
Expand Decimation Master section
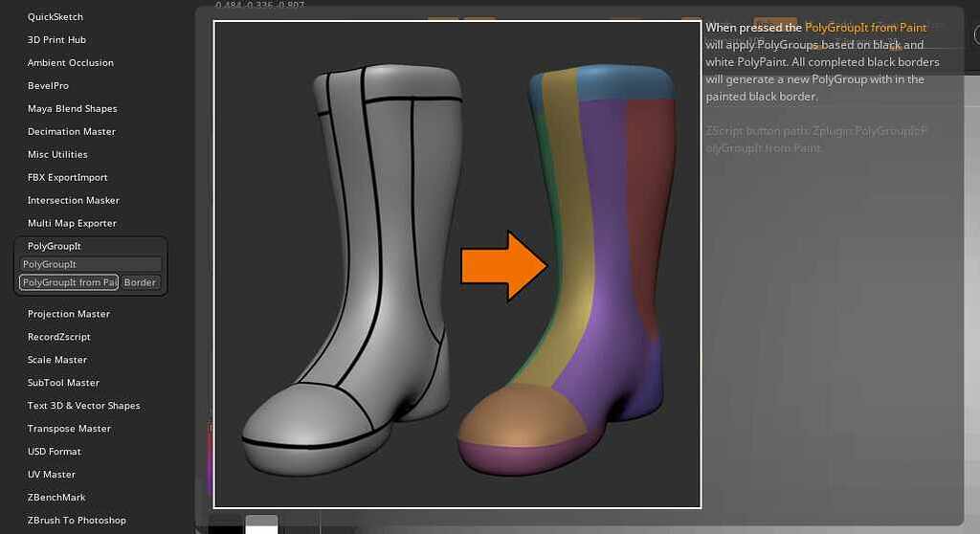point(71,131)
